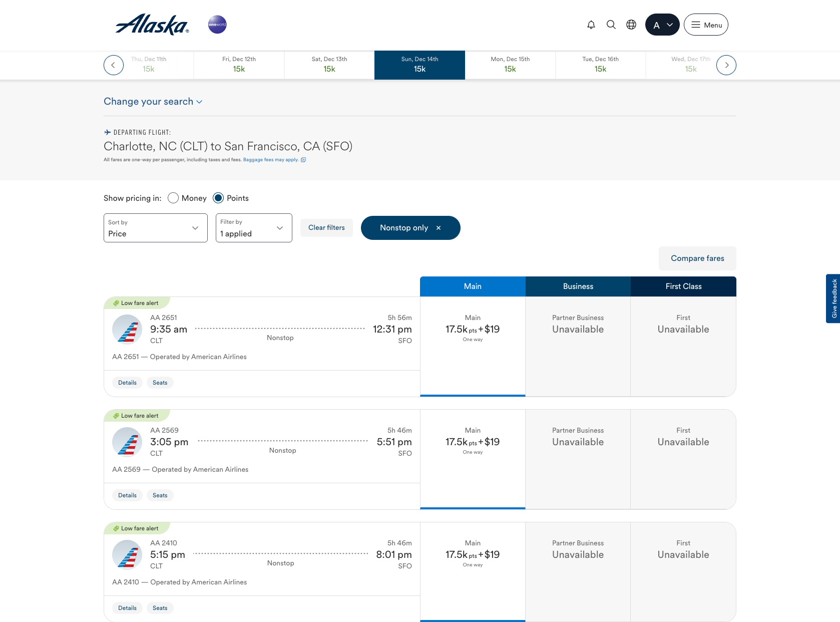Open the Sort by Price dropdown

(x=155, y=228)
